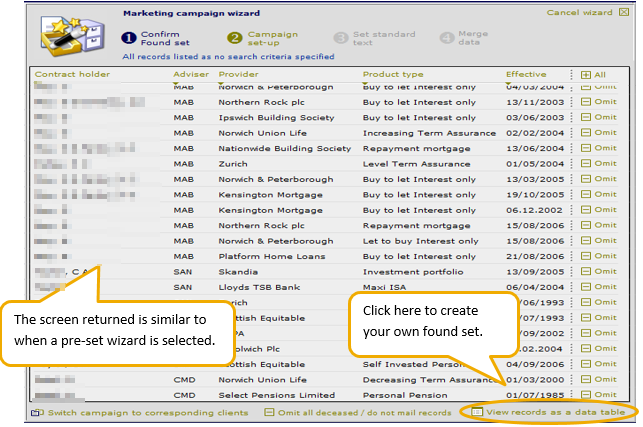This screenshot has width=643, height=427.
Task: Select the 21/08/2006 effective date
Action: [x=535, y=256]
